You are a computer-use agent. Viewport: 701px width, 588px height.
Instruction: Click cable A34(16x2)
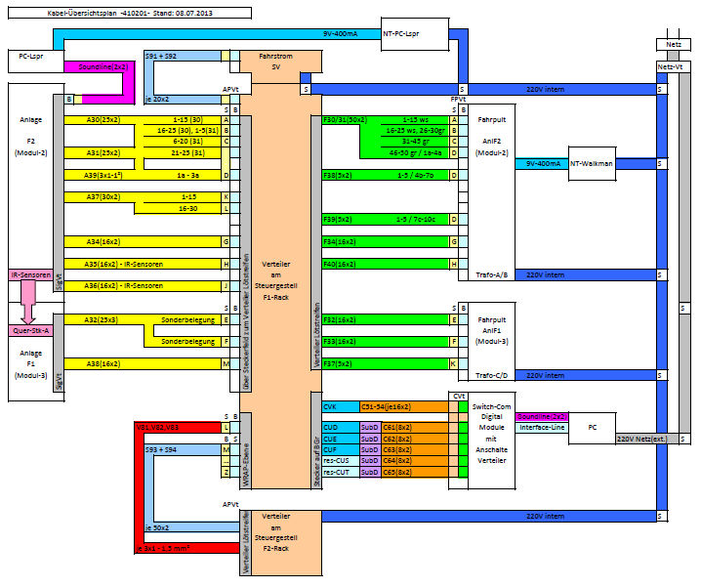coord(143,242)
